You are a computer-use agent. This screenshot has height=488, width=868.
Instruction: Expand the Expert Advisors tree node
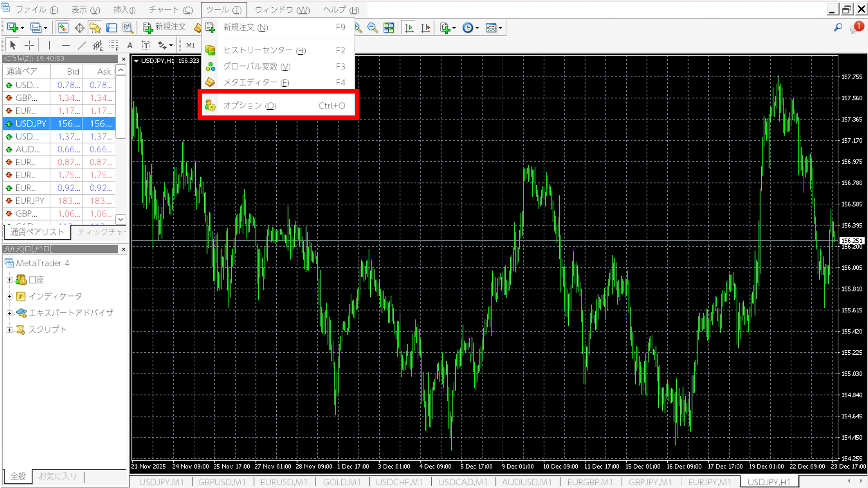9,313
